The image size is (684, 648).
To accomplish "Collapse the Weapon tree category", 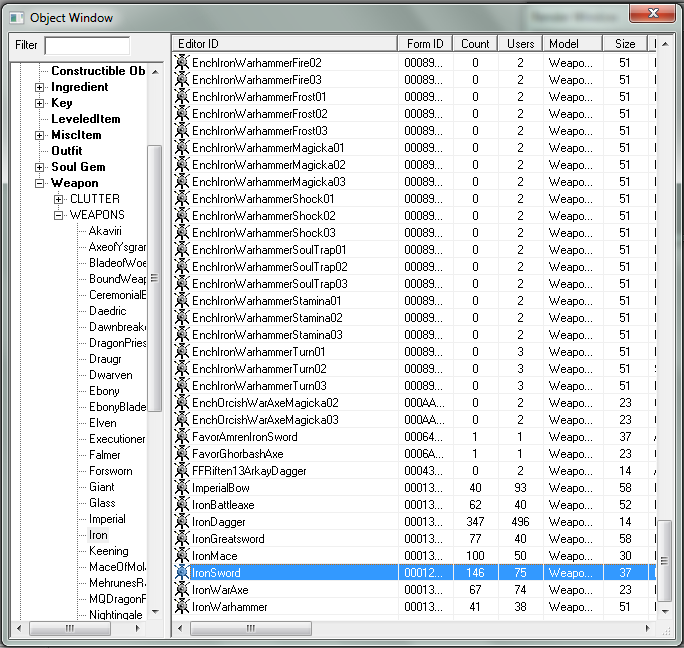I will (40, 183).
